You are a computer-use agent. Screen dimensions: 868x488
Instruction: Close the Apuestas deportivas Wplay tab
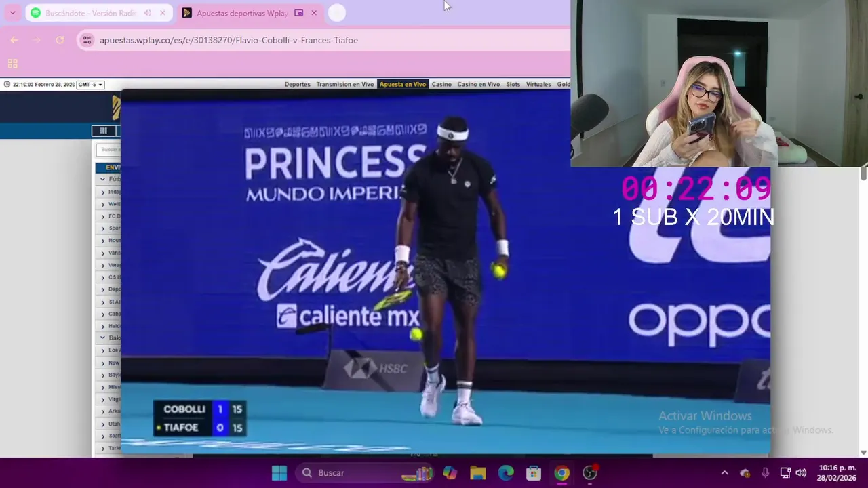pos(314,13)
